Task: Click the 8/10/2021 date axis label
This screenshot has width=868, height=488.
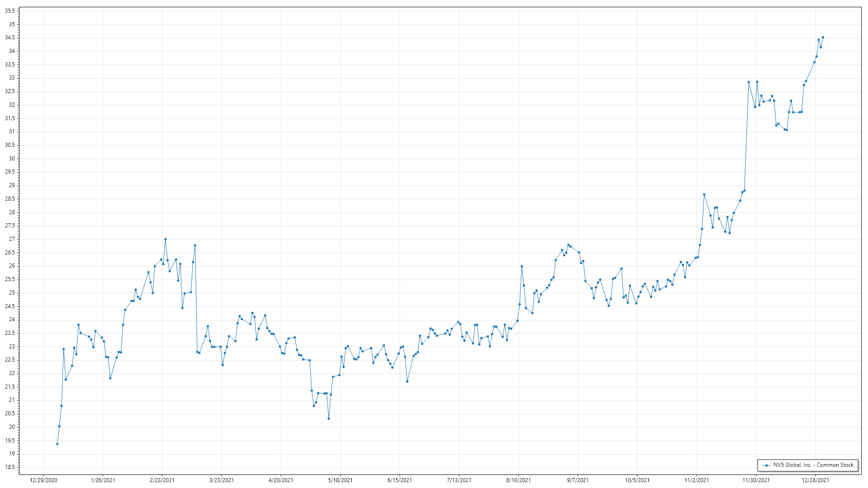Action: pyautogui.click(x=519, y=480)
